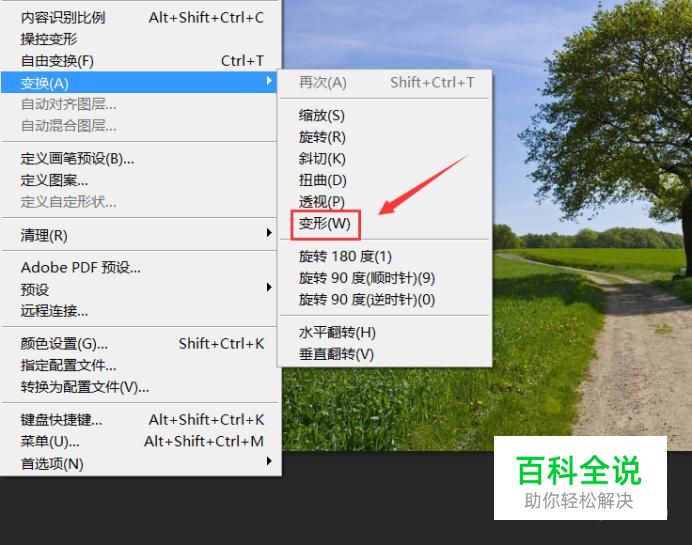
Task: Open the 首选项(N) entry
Action: click(x=140, y=463)
